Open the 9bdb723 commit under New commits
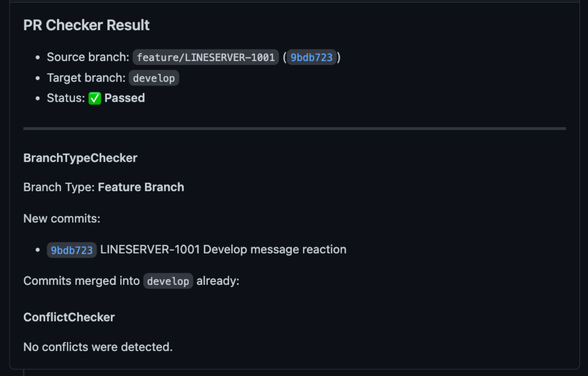This screenshot has height=376, width=588. 72,250
